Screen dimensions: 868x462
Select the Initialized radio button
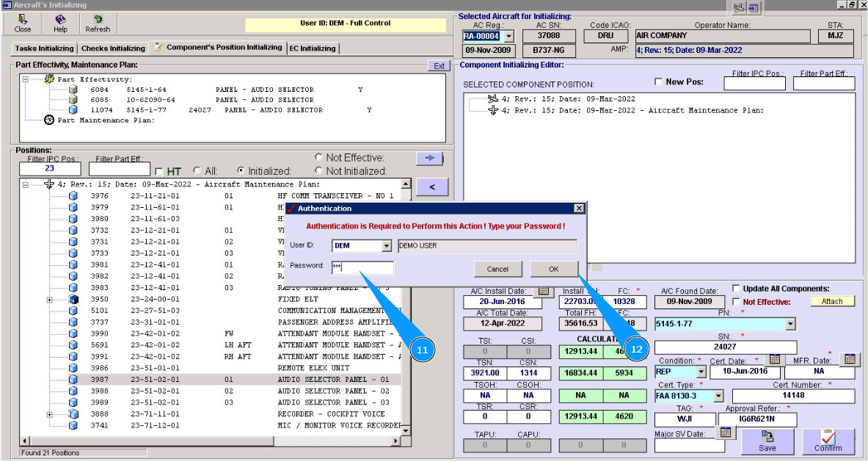tap(241, 170)
